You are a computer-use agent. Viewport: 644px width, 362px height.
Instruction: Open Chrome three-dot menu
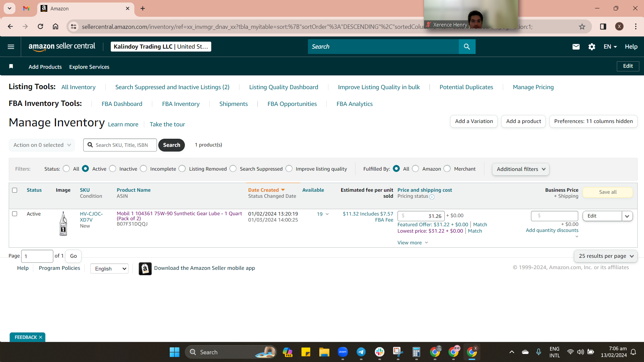(636, 26)
